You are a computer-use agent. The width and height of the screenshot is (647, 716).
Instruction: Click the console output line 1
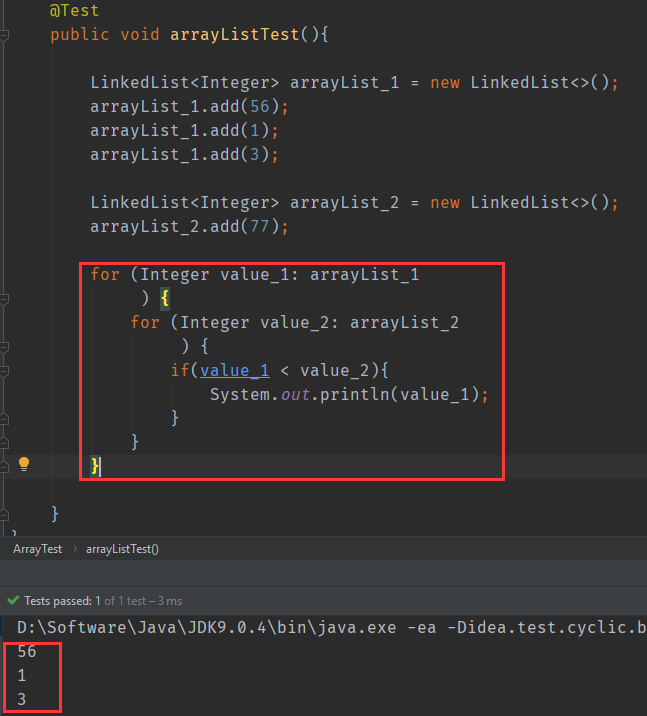[21, 675]
